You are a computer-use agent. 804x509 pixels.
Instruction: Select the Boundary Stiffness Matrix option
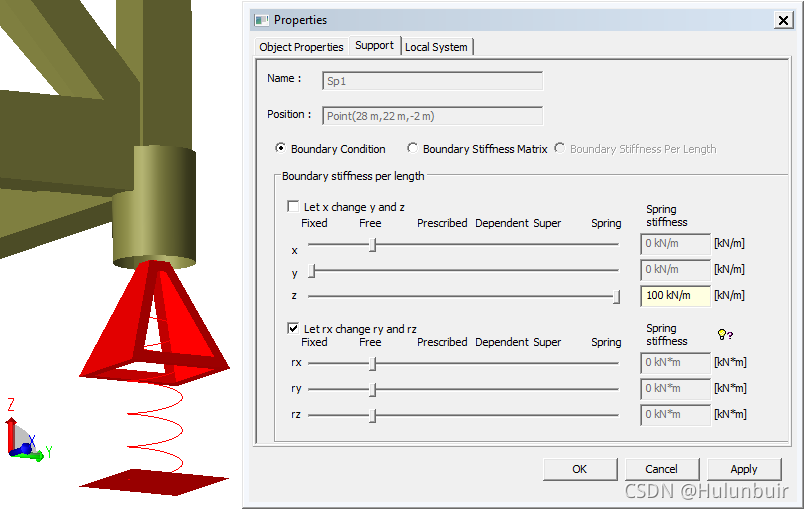(412, 148)
